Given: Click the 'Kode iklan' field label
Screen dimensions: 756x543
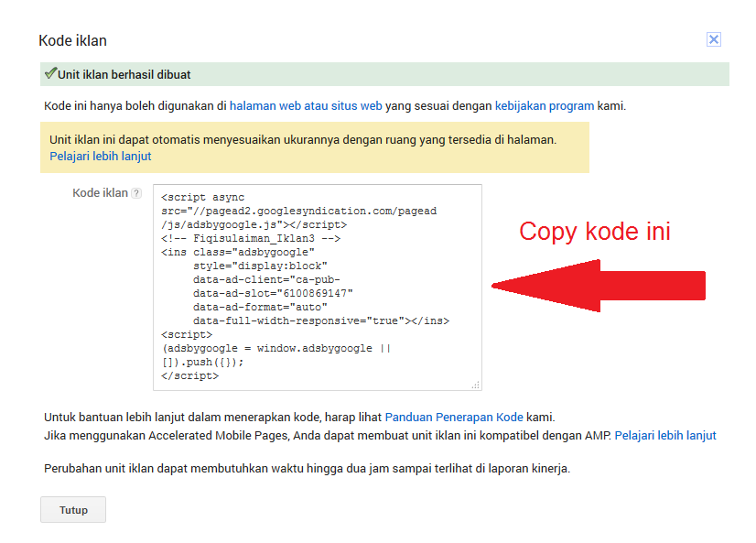Looking at the screenshot, I should tap(101, 193).
